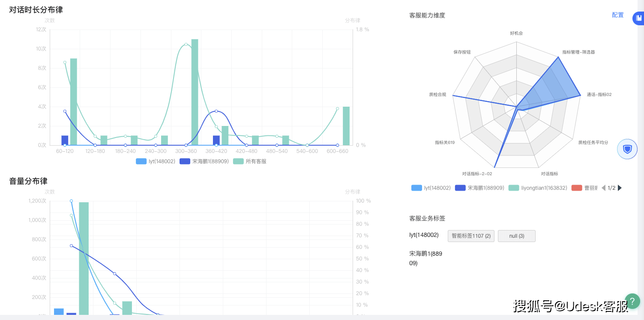Click the 60-120 dark blue bar
This screenshot has width=644, height=320.
[65, 141]
